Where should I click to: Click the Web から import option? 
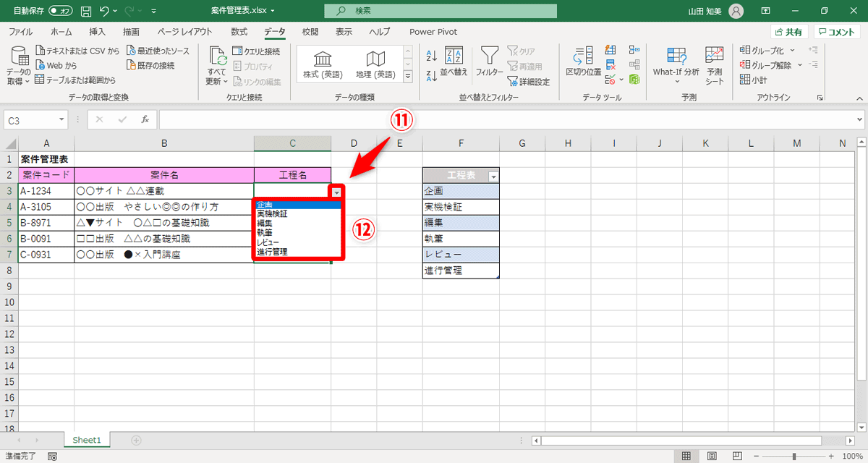[x=56, y=65]
